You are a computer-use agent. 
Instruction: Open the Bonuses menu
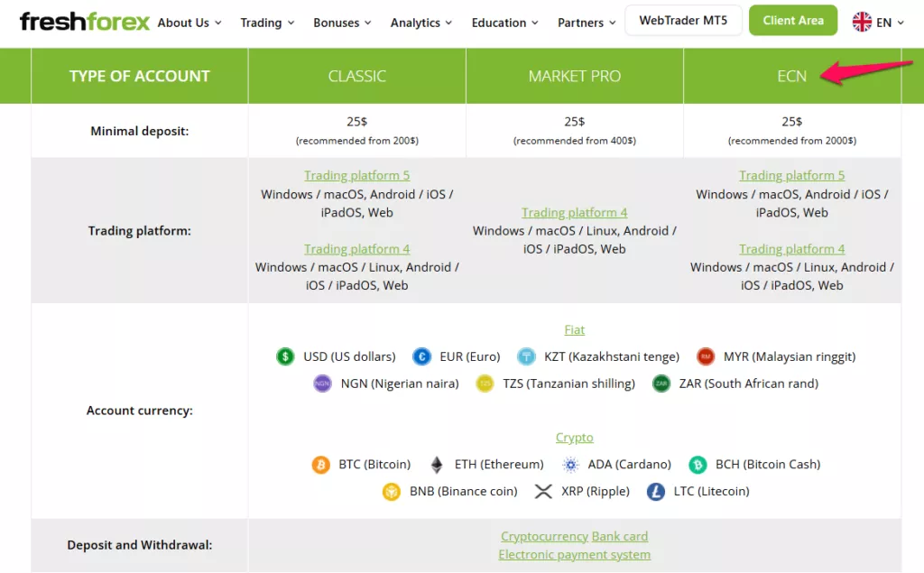coord(342,23)
